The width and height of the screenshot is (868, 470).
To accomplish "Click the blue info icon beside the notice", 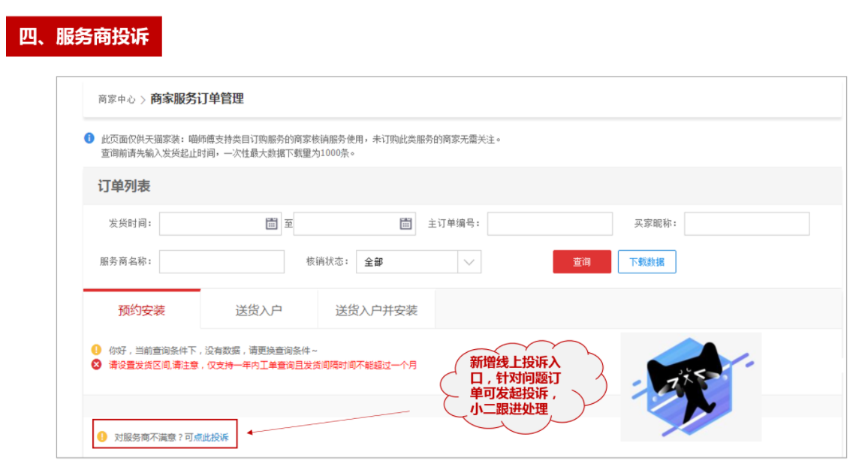I will click(89, 138).
